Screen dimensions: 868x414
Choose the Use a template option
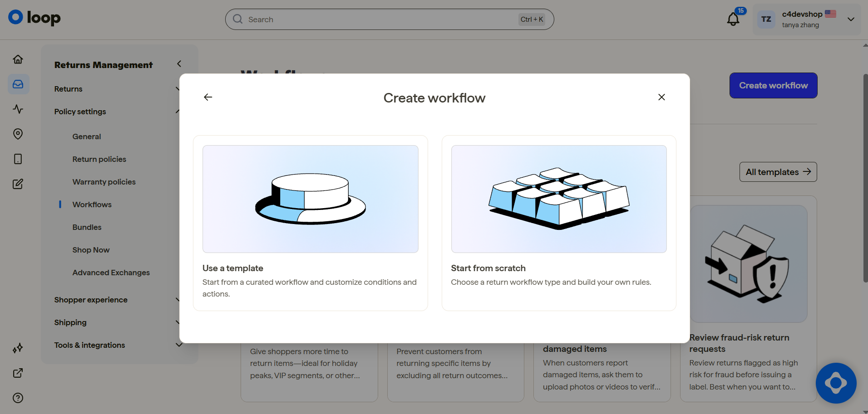[311, 223]
